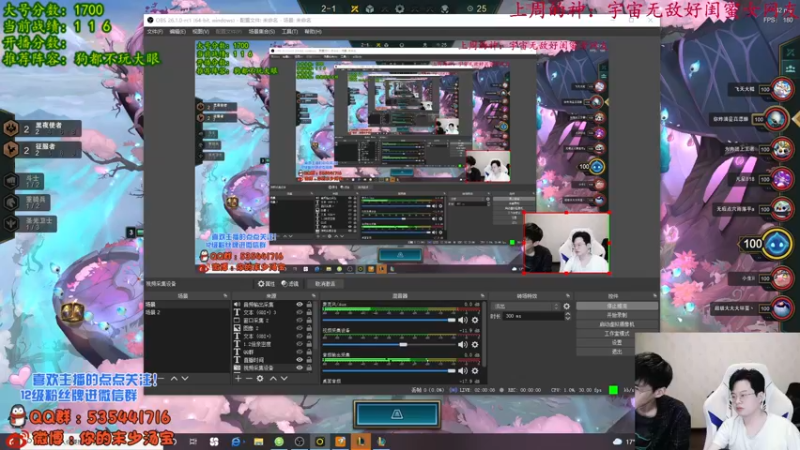Screen dimensions: 800x450
Task: Click the 300 ms duration field
Action: (x=533, y=316)
